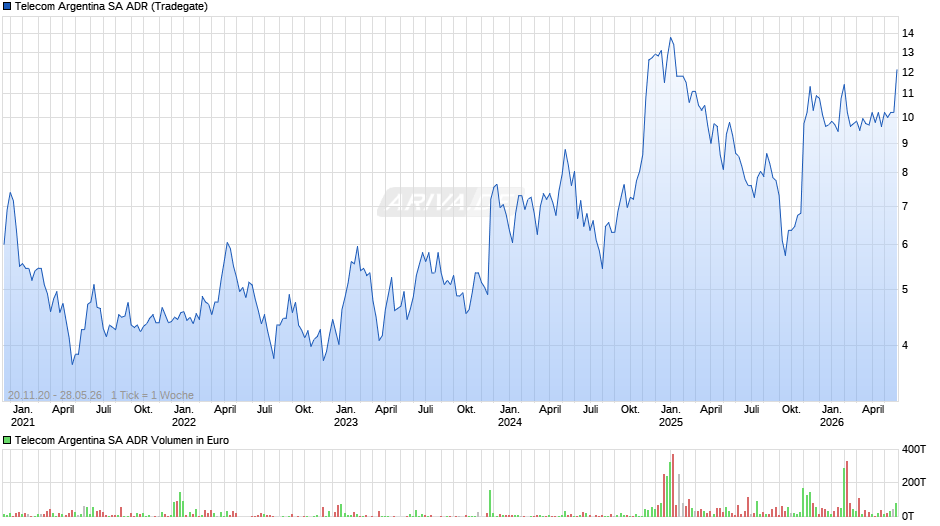Click the price axis label 7
This screenshot has width=940, height=526.
pos(905,206)
